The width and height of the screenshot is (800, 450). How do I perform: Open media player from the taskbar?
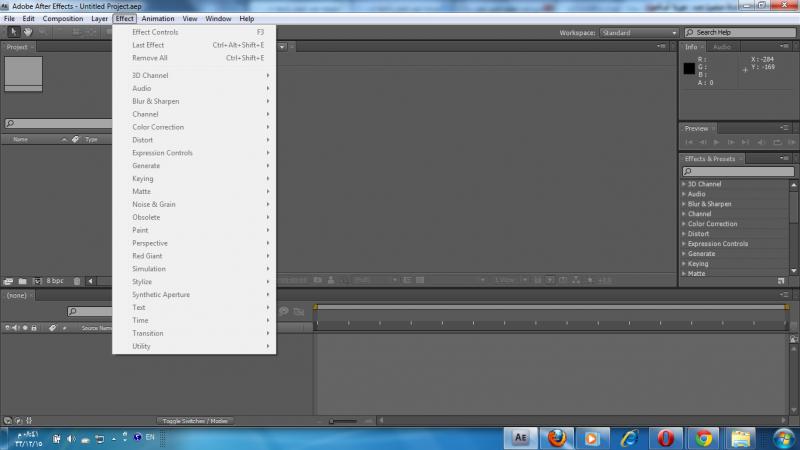click(592, 438)
